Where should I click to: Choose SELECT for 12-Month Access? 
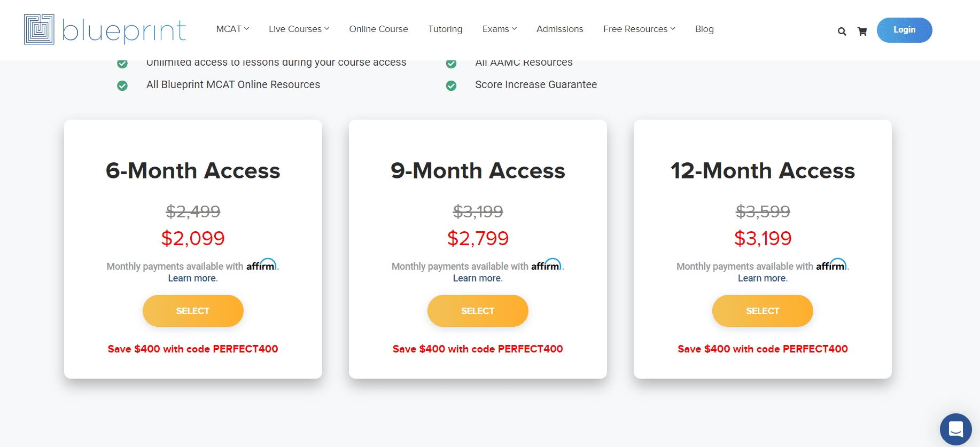763,311
